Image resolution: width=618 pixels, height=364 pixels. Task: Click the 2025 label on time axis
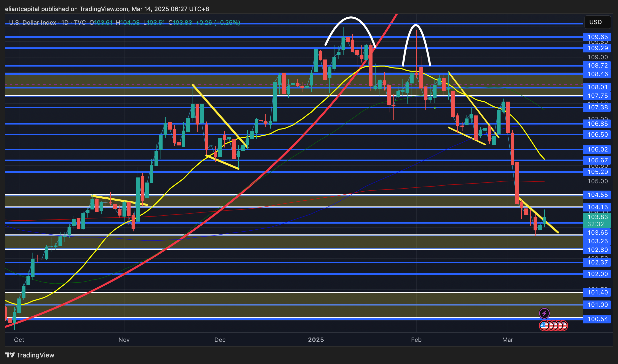(316, 340)
